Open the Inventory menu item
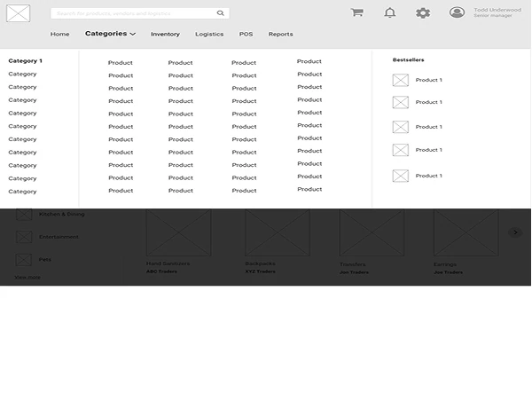 click(165, 34)
